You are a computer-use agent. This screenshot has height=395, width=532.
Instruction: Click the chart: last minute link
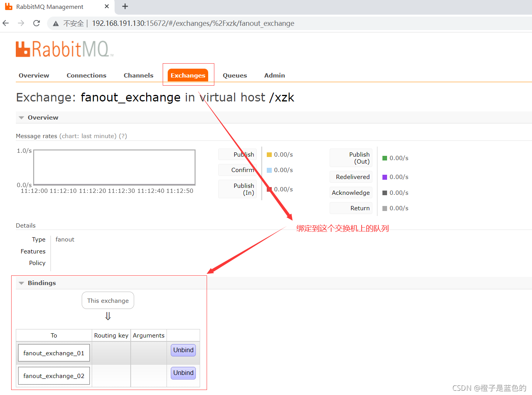pyautogui.click(x=89, y=136)
